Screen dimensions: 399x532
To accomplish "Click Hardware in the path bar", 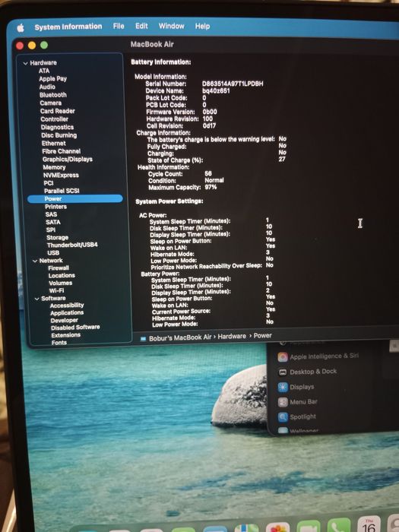I will (232, 336).
